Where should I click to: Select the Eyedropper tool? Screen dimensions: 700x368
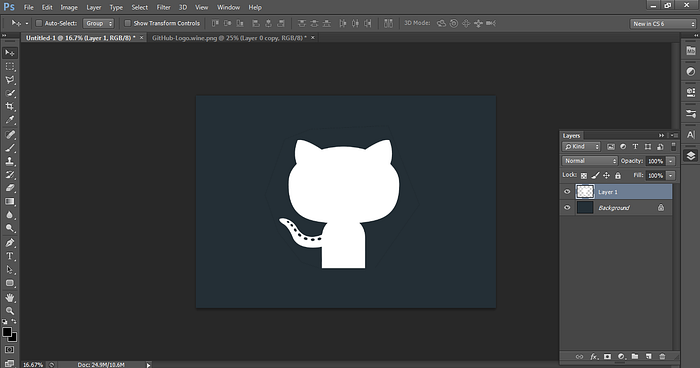[x=9, y=120]
